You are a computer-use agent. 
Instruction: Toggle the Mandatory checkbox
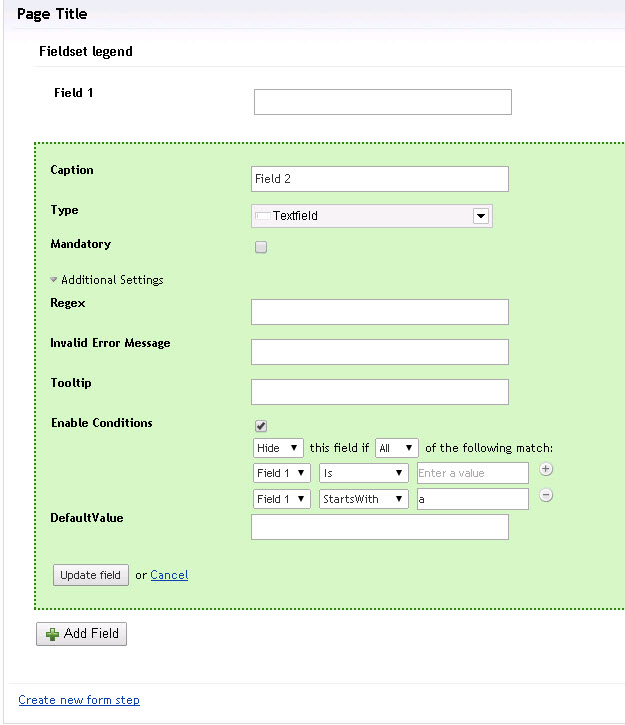click(x=261, y=247)
